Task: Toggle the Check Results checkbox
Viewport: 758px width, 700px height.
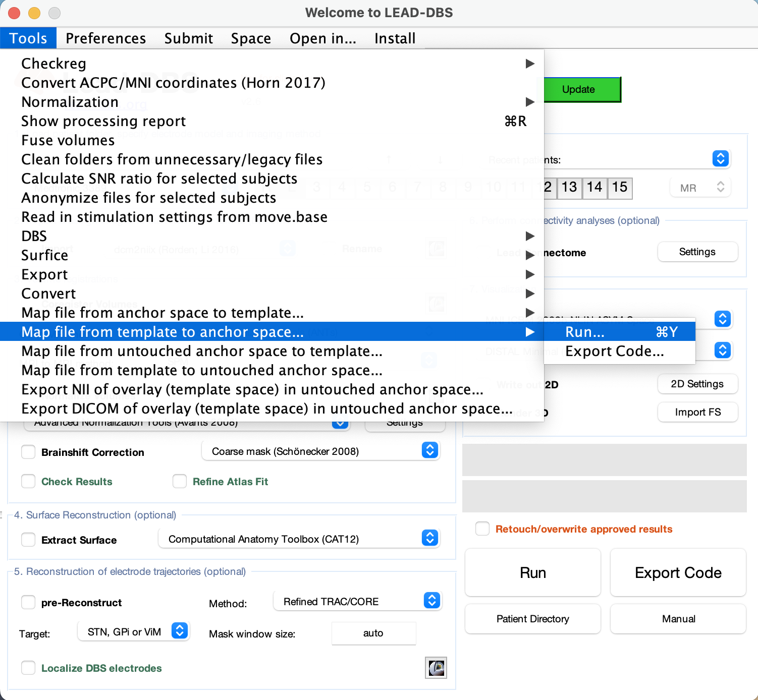Action: click(x=28, y=481)
